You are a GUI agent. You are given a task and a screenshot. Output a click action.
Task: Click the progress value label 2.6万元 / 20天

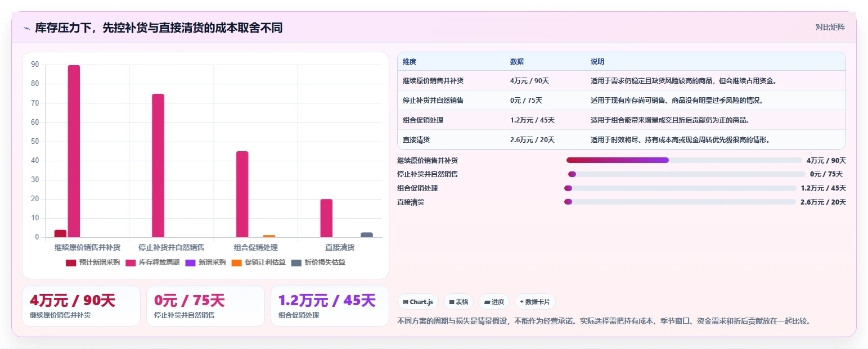click(x=823, y=202)
